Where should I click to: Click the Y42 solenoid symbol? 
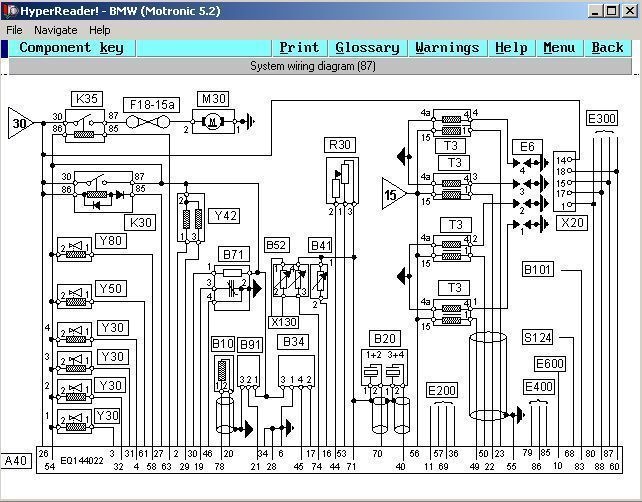[x=191, y=218]
